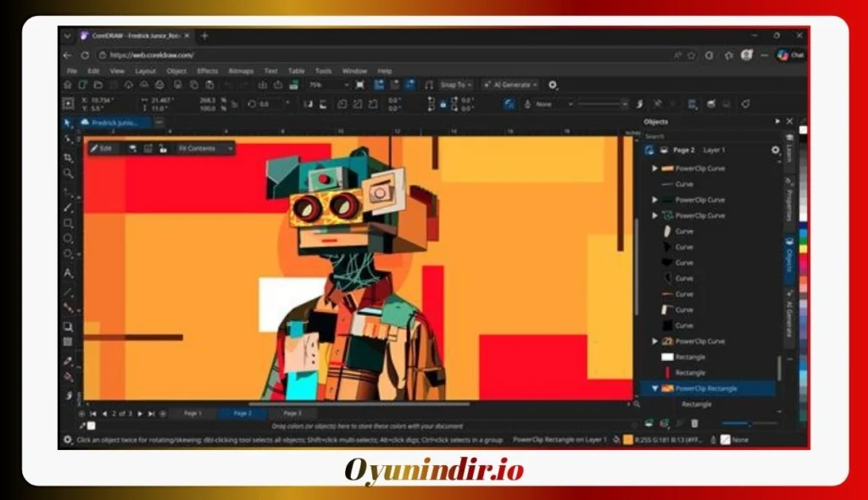Close the Objects panel

(790, 121)
